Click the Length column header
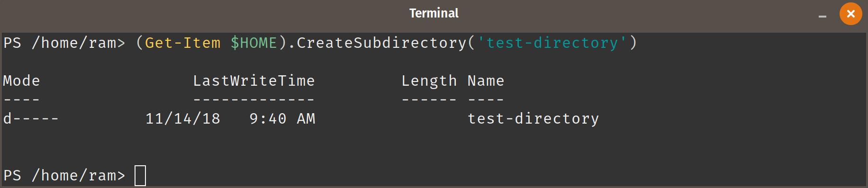The image size is (868, 188). 429,81
